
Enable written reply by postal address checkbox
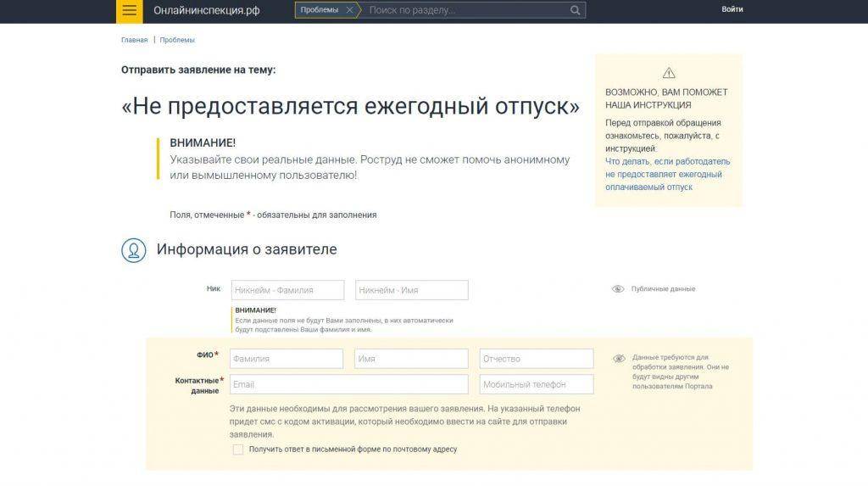click(238, 450)
